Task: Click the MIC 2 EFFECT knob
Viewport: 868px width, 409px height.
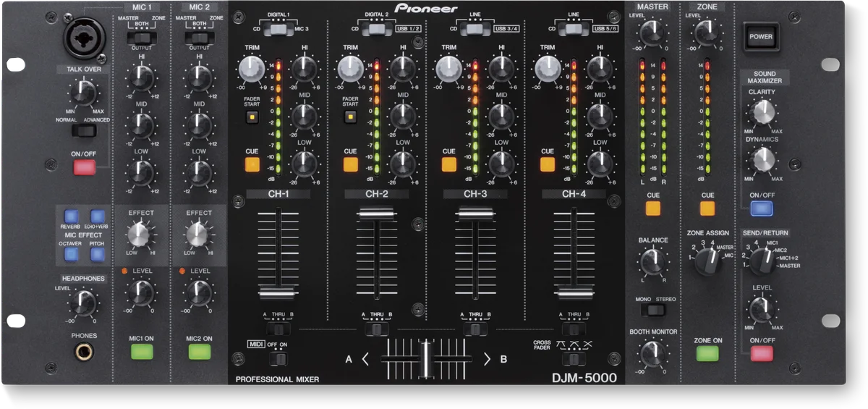Action: point(197,235)
